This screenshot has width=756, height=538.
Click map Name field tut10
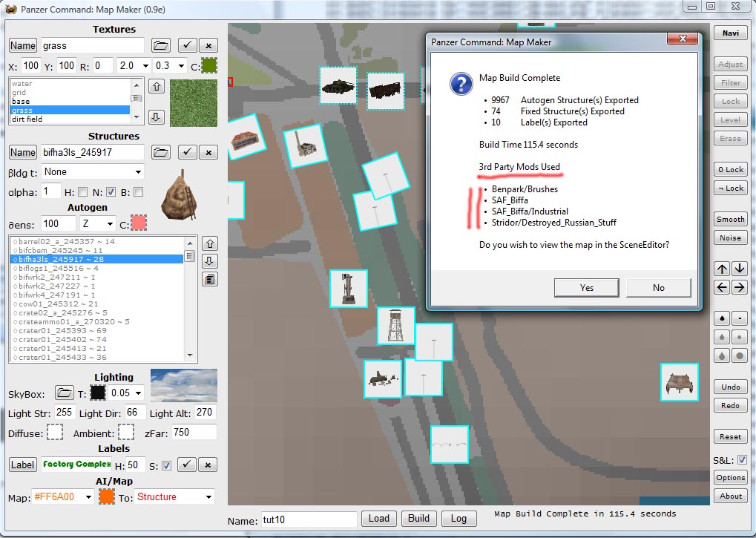309,519
